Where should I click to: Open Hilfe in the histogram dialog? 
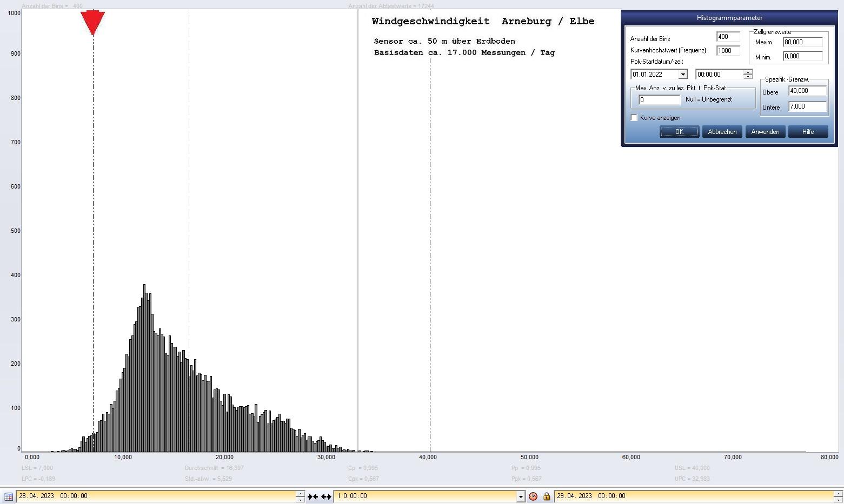click(x=808, y=132)
